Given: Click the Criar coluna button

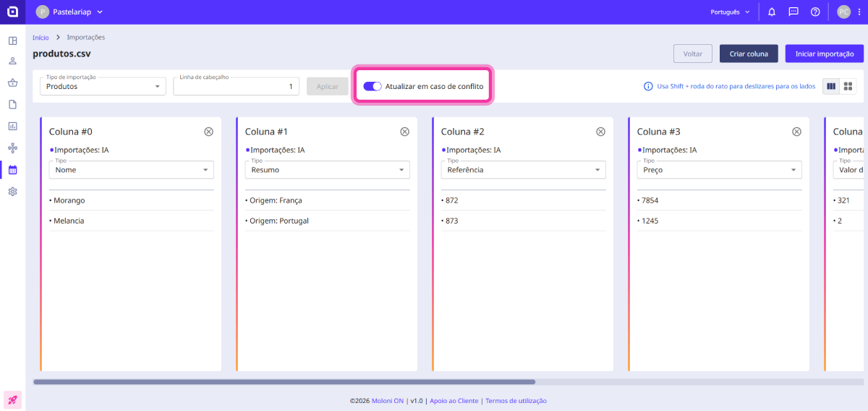Looking at the screenshot, I should coord(749,54).
